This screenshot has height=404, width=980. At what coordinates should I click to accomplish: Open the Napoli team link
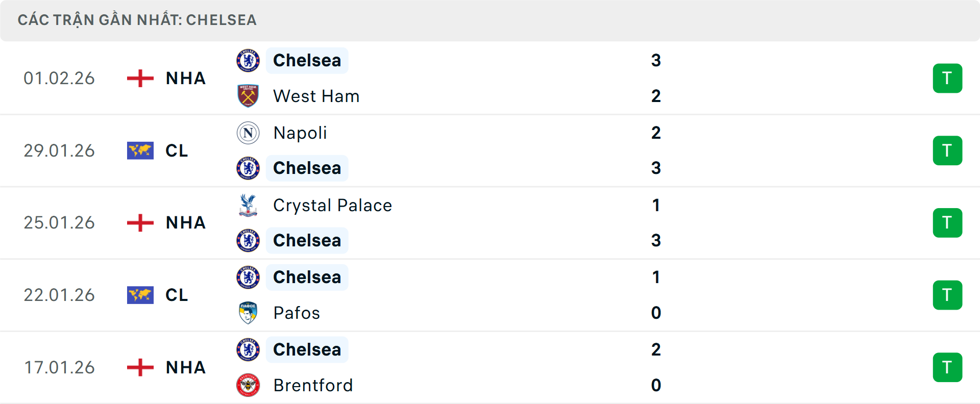tap(300, 133)
